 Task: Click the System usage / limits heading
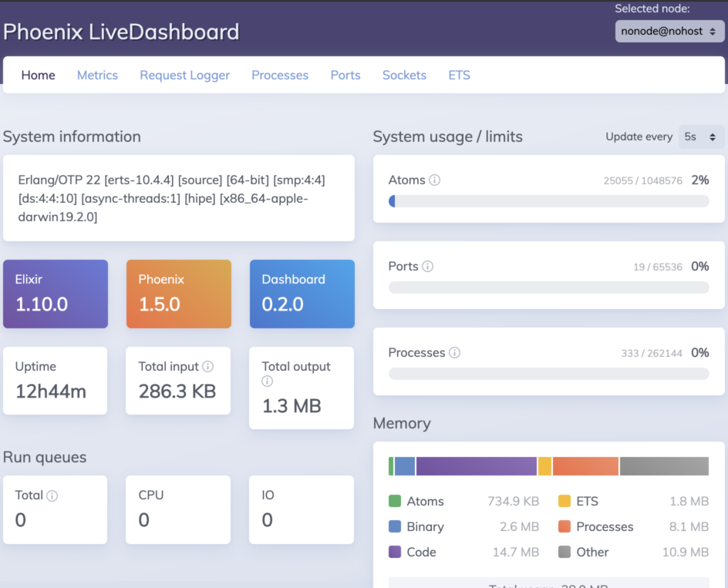(x=447, y=137)
